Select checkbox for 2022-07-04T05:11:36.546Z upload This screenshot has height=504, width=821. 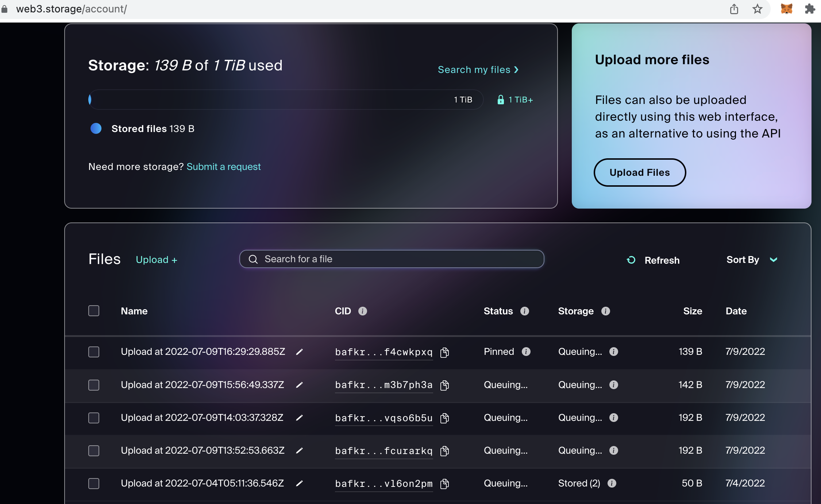click(94, 484)
